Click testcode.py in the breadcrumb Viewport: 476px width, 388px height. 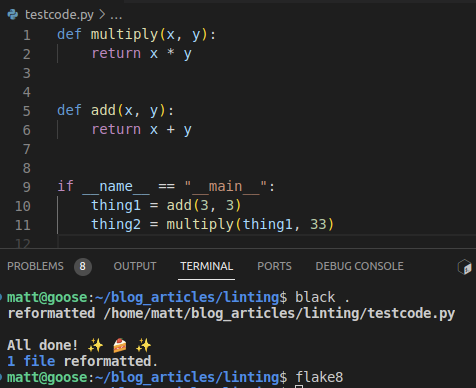(x=59, y=15)
